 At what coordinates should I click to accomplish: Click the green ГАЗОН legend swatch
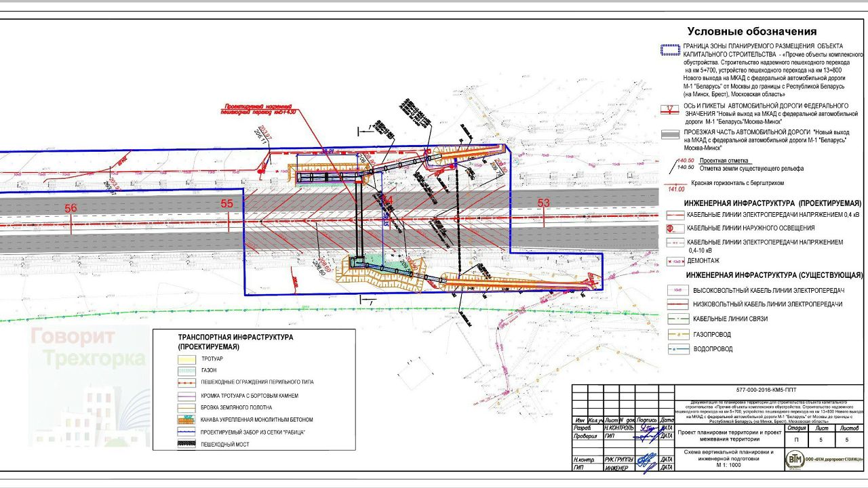click(188, 371)
